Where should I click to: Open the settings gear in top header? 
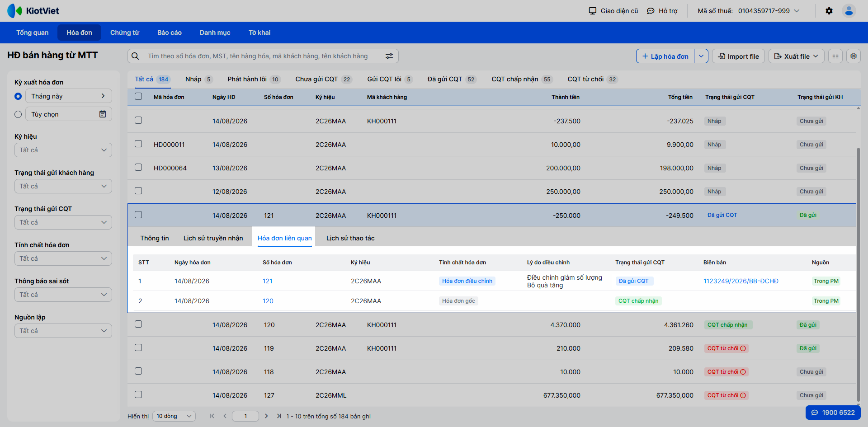point(829,11)
